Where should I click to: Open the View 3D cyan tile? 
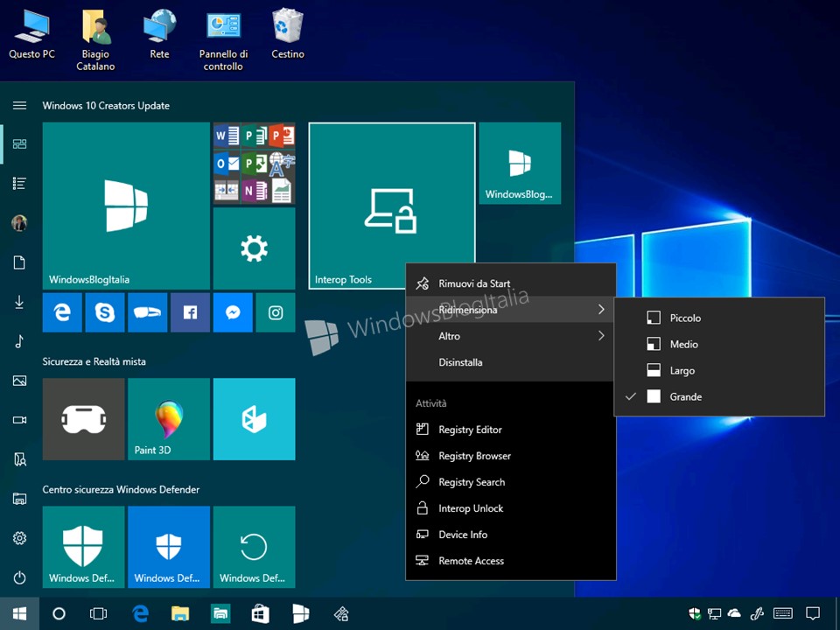click(254, 419)
